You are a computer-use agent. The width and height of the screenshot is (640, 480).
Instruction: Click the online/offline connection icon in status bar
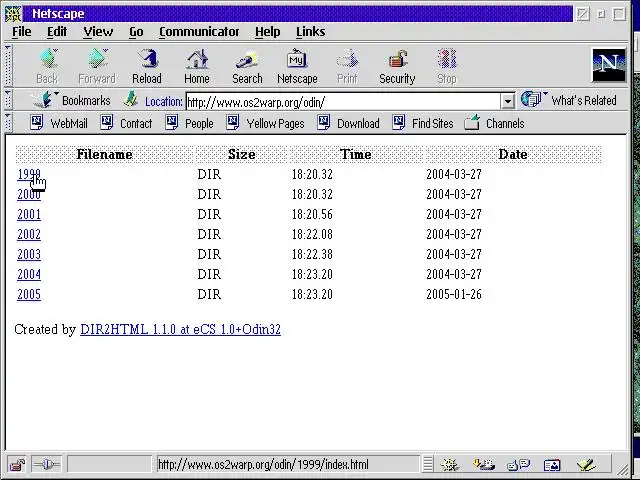click(46, 464)
